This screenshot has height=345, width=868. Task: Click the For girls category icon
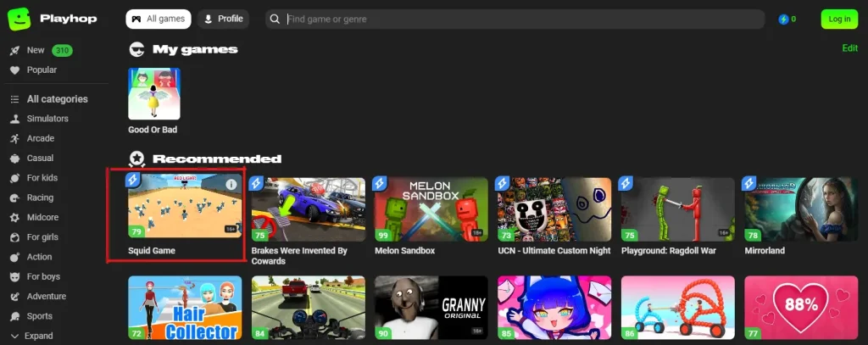pyautogui.click(x=15, y=237)
